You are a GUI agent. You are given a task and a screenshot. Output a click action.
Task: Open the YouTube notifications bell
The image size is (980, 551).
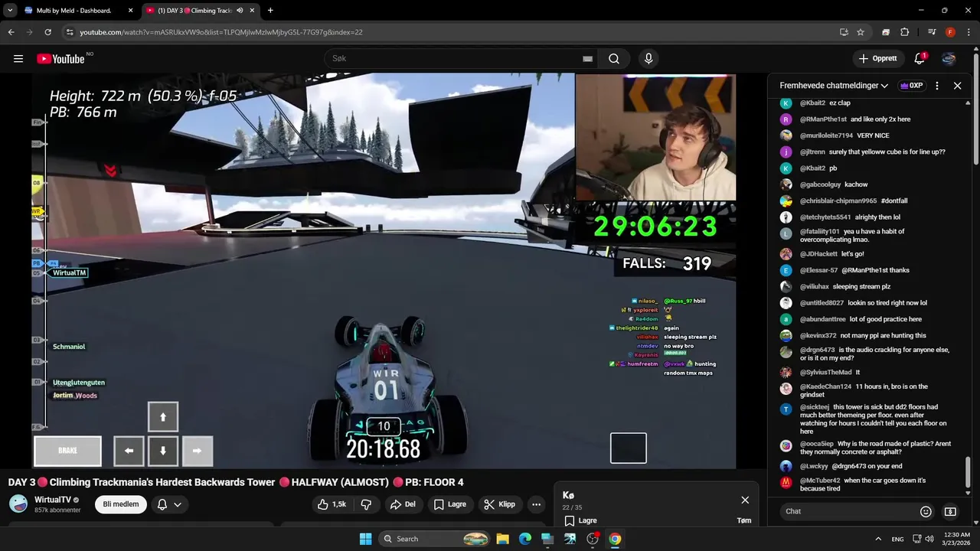(x=920, y=59)
